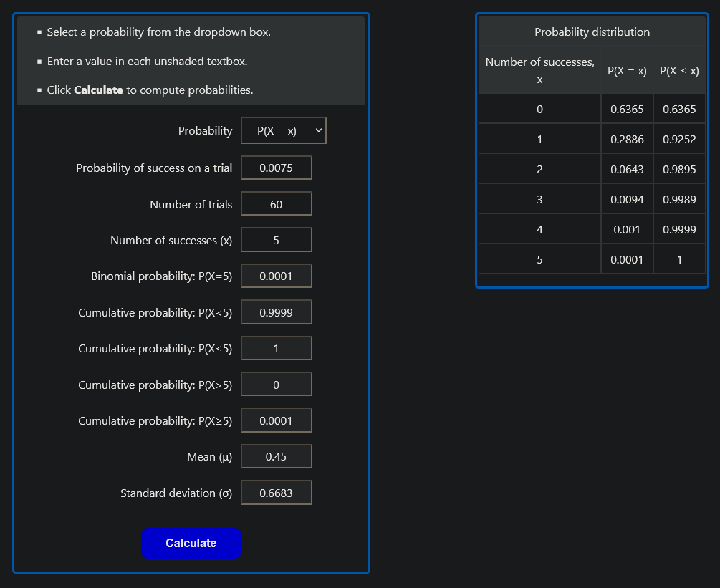Click the table cell 0.9999 in row 4

679,229
